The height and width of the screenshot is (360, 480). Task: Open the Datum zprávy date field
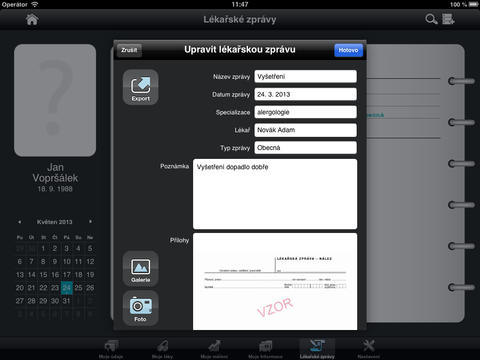click(305, 94)
